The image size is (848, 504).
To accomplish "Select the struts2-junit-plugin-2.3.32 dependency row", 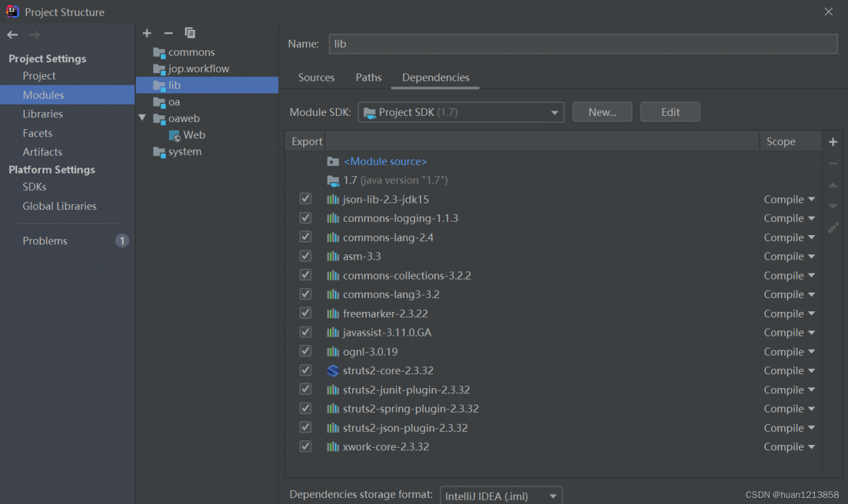I will click(553, 390).
